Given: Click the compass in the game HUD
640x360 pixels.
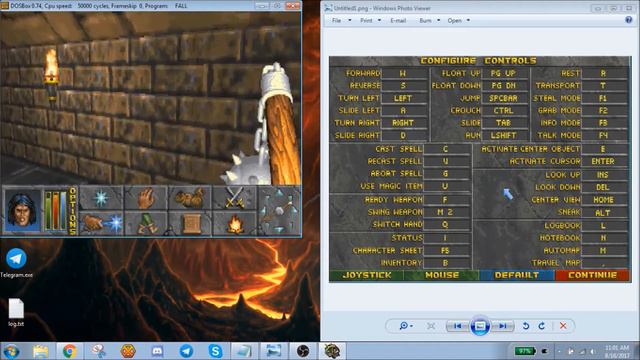Looking at the screenshot, I should [x=279, y=211].
